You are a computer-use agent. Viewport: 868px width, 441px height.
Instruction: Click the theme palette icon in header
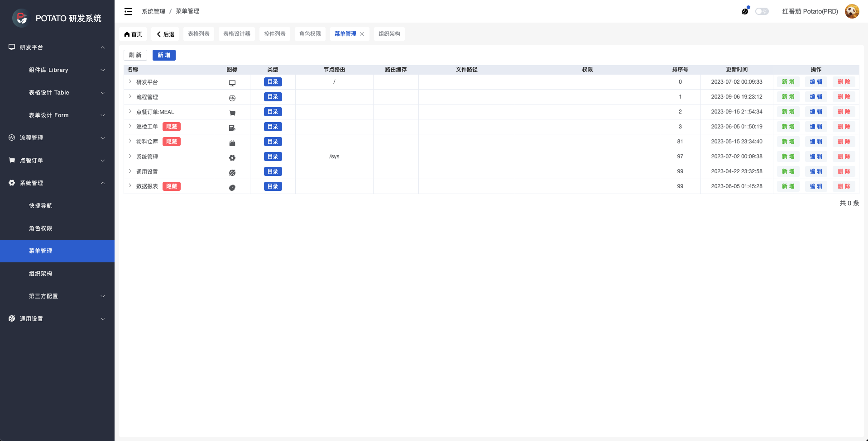pos(745,11)
